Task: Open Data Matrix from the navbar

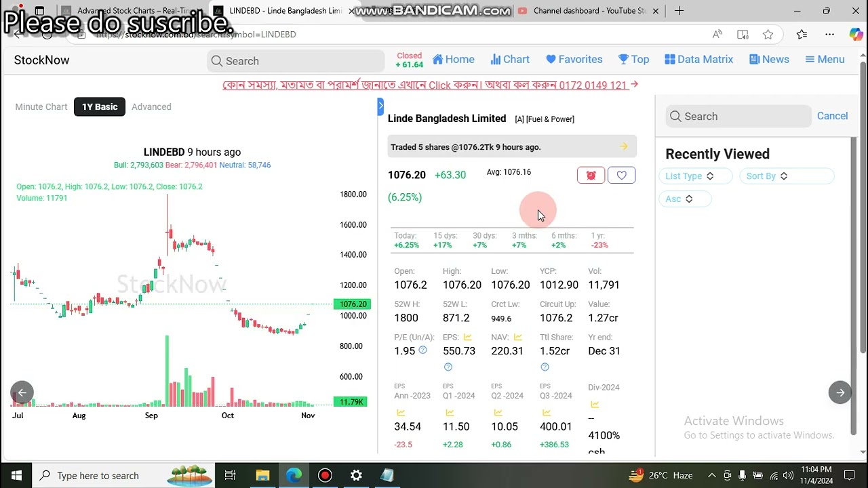Action: coord(698,60)
